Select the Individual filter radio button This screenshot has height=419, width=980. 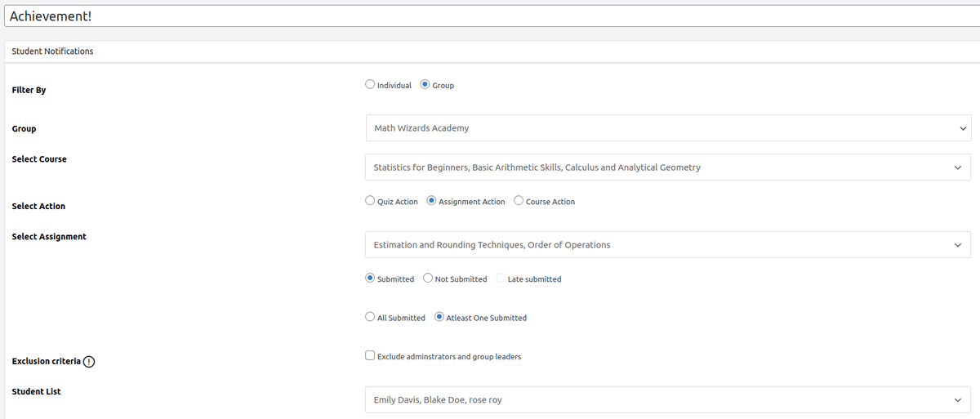pos(370,84)
